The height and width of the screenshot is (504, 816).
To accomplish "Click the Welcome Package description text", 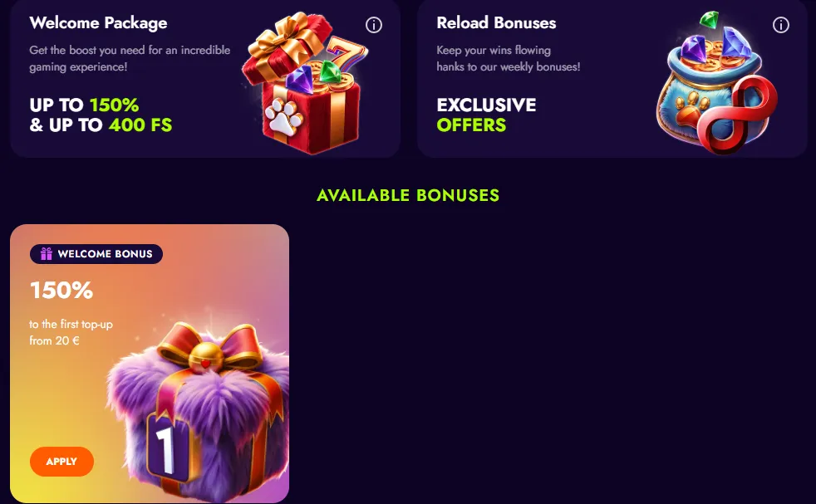I will coord(130,58).
